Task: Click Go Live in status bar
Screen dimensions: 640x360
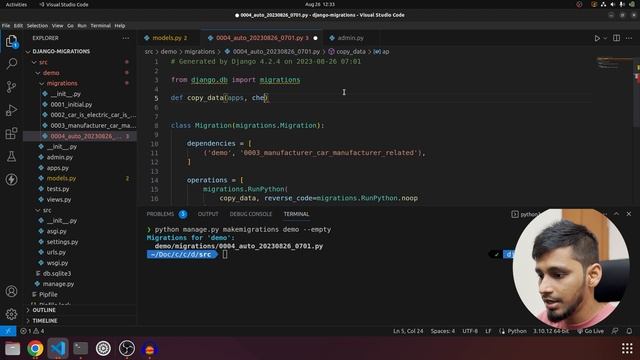Action: 590,331
